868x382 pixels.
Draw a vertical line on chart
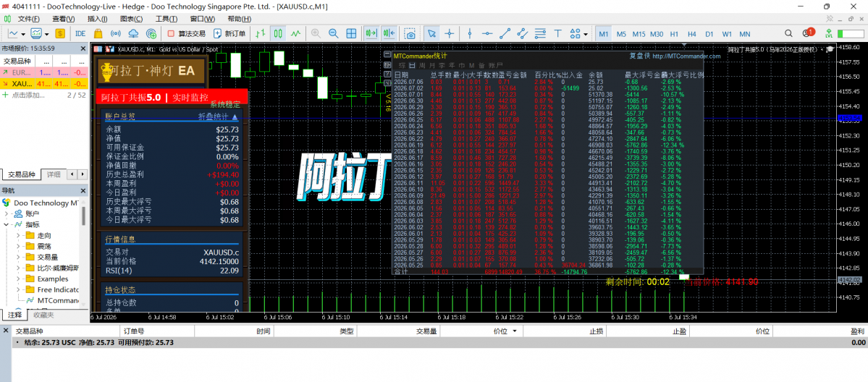click(x=469, y=33)
